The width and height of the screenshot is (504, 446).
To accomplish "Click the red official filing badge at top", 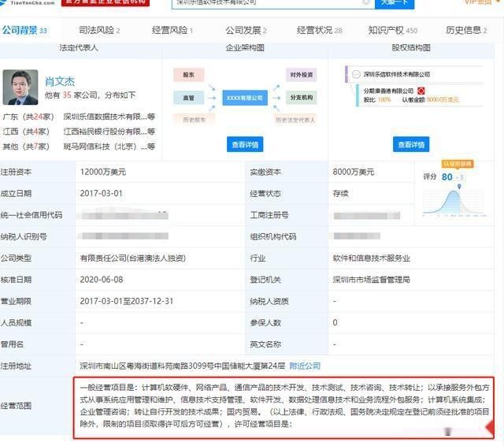I will click(106, 2).
